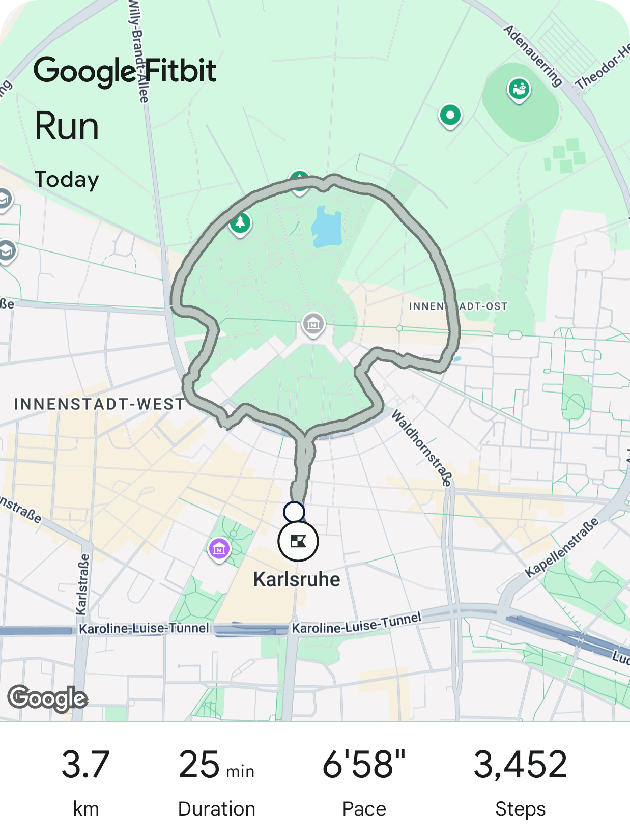The image size is (630, 840).
Task: Tap the 25 min duration value
Action: tap(216, 765)
